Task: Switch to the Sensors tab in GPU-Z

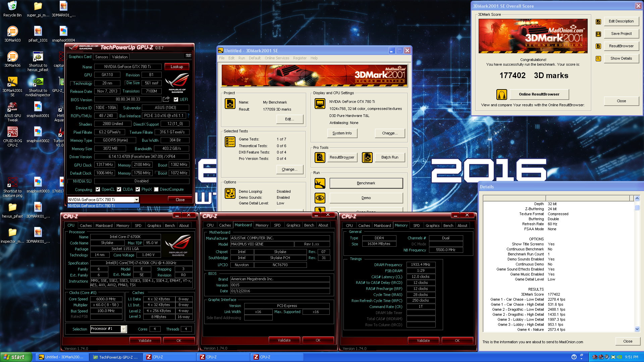Action: [x=102, y=57]
